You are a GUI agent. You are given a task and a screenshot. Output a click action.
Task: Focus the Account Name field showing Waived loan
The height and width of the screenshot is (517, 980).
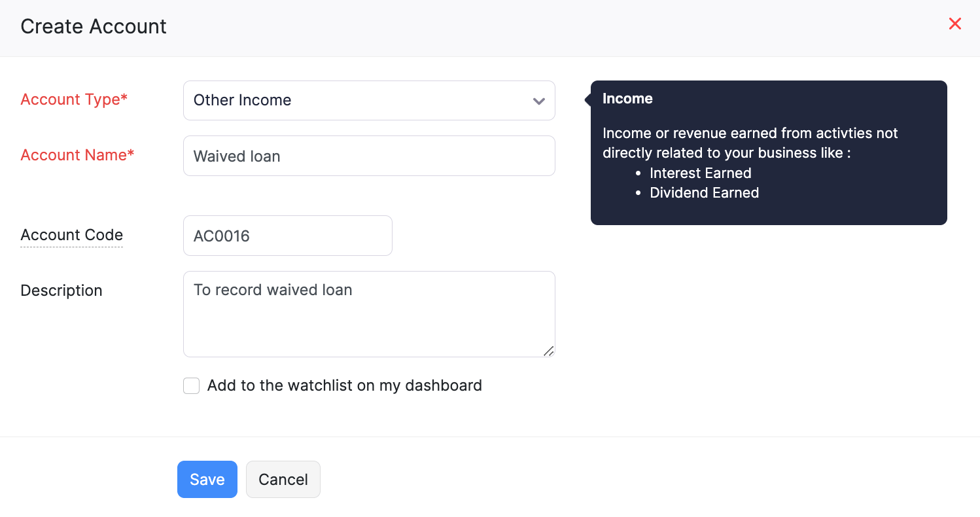[x=369, y=156]
